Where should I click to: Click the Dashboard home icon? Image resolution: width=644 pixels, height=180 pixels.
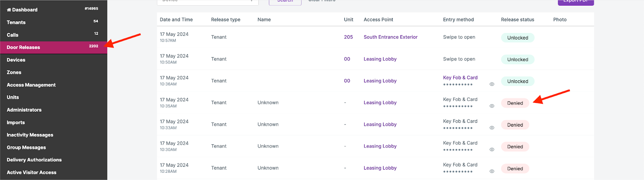tap(9, 10)
